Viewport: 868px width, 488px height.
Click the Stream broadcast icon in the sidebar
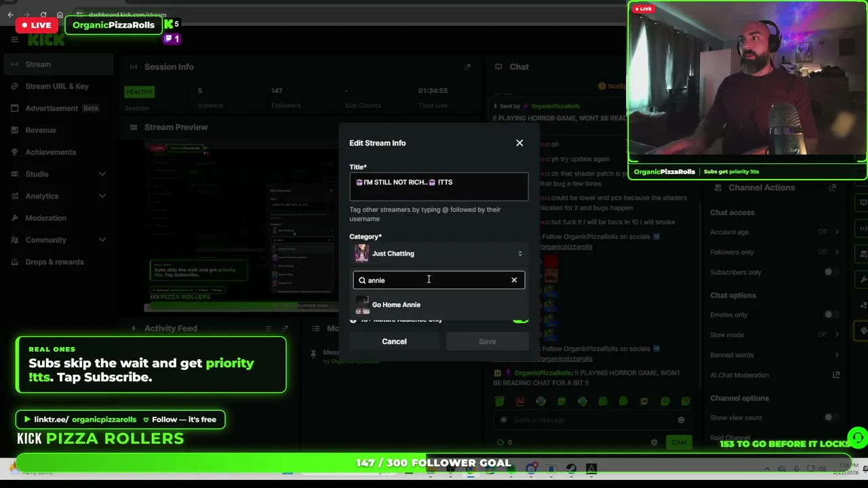click(14, 64)
